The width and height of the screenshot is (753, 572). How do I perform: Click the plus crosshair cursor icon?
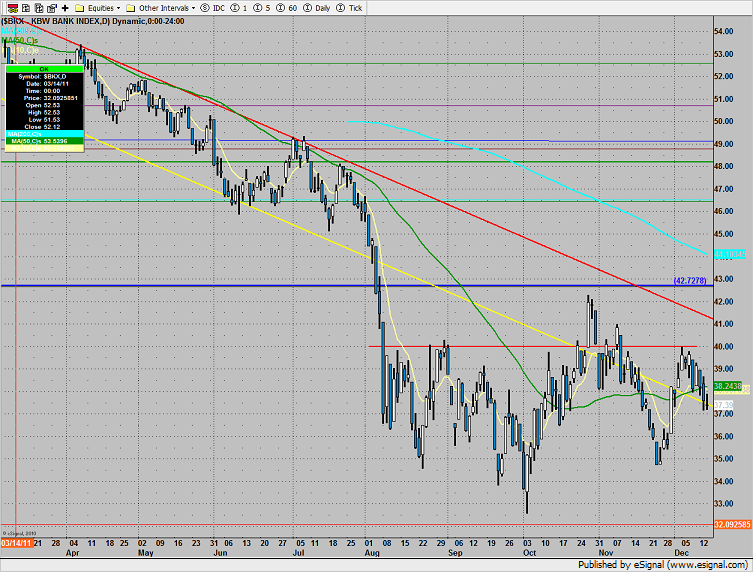(65, 8)
